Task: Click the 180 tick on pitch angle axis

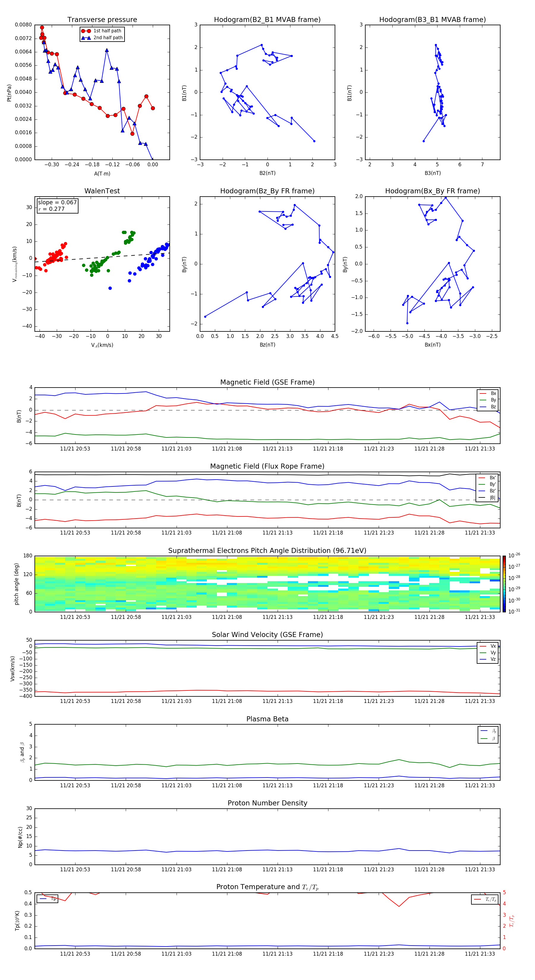Action: [28, 556]
